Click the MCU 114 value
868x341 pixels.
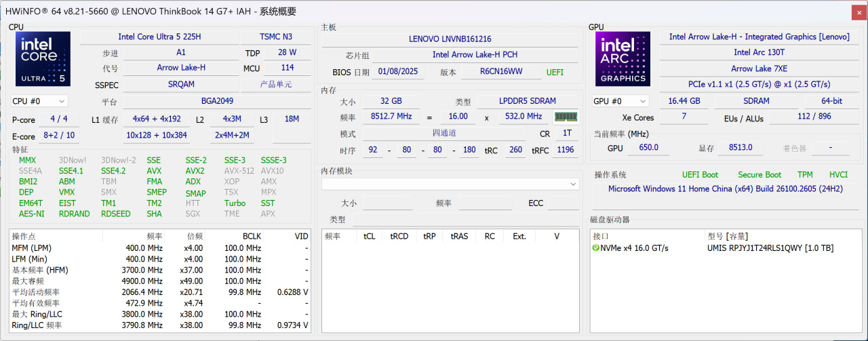coord(288,68)
